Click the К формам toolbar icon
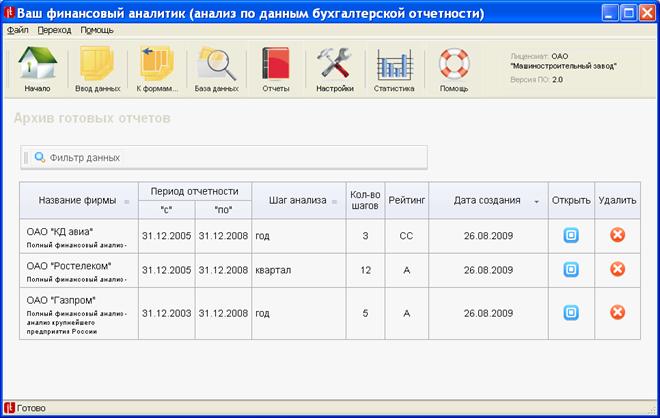The width and height of the screenshot is (660, 418). 157,69
